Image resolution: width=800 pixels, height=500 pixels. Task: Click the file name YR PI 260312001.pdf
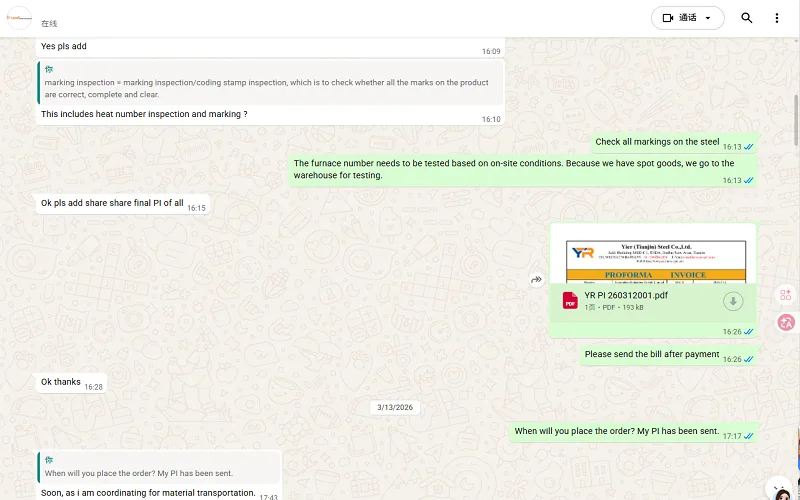pyautogui.click(x=626, y=295)
